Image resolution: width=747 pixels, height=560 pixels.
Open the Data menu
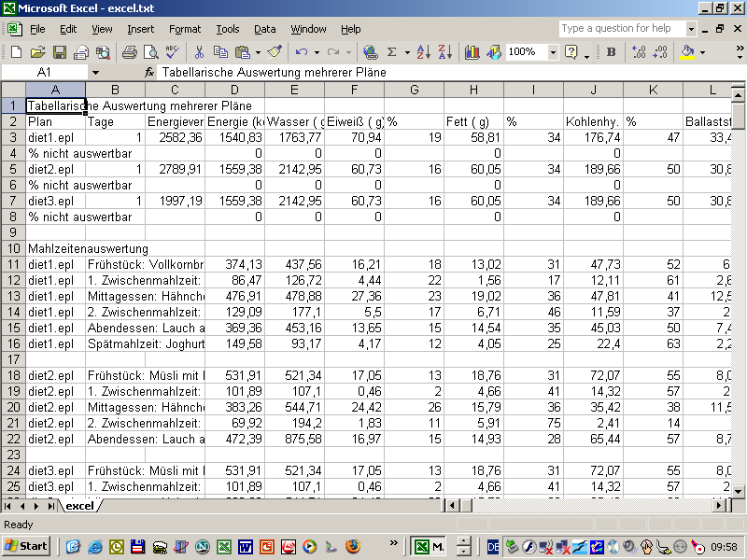(264, 29)
